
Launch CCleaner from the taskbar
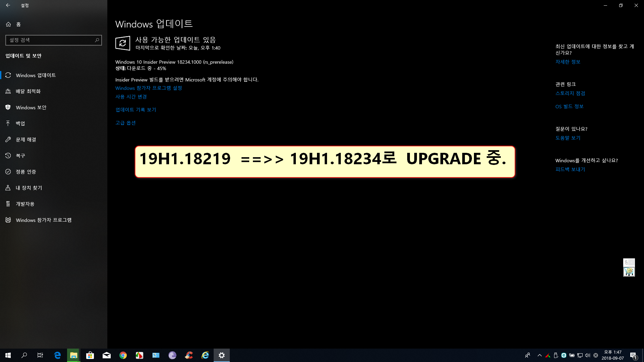tap(189, 355)
